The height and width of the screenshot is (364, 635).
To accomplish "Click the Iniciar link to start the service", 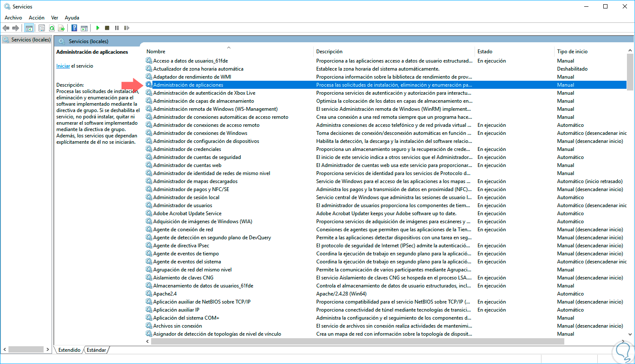I will [63, 66].
